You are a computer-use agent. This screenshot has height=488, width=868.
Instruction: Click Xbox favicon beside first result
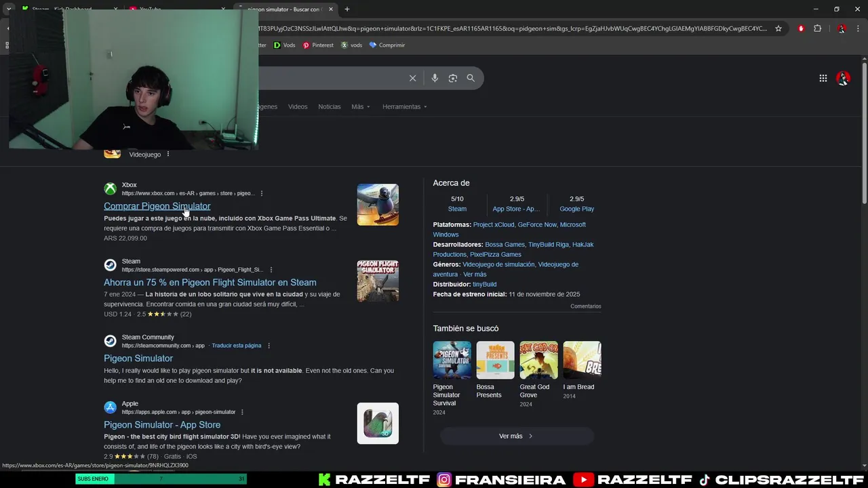point(110,188)
